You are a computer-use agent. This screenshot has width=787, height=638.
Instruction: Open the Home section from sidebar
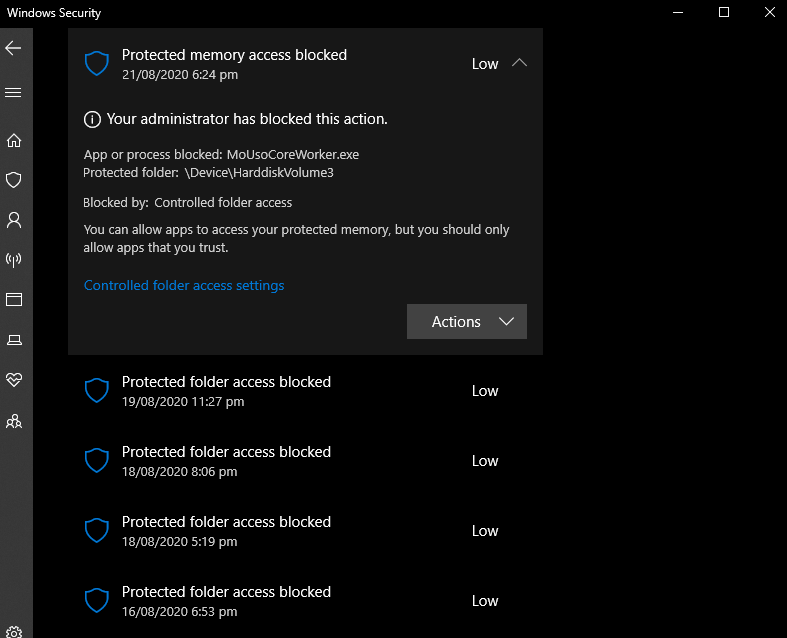pyautogui.click(x=14, y=140)
